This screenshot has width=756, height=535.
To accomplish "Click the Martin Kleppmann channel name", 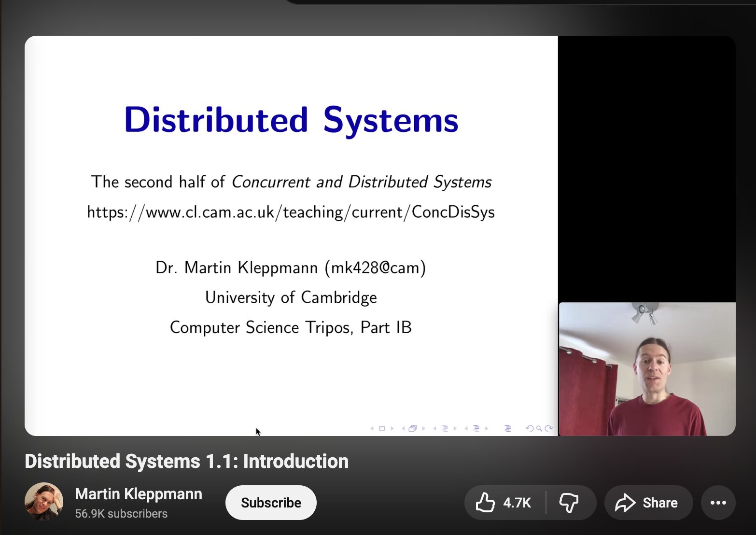I will 139,494.
